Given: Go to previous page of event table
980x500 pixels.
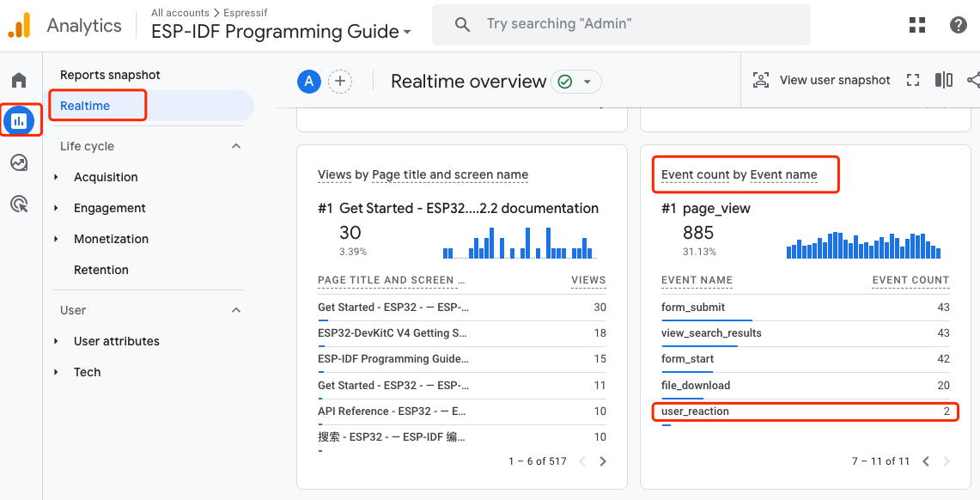Looking at the screenshot, I should tap(926, 461).
